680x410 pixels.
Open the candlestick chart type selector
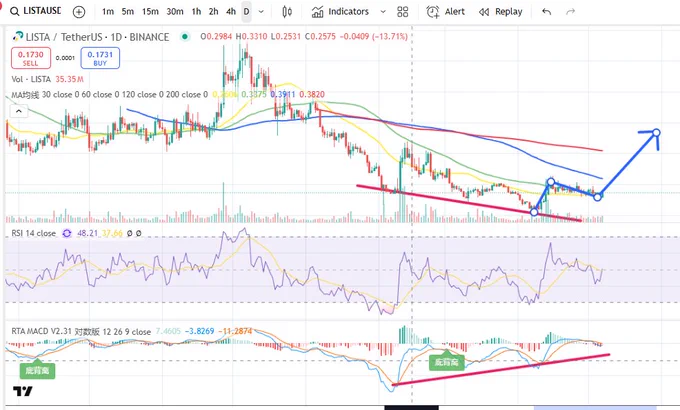click(287, 12)
